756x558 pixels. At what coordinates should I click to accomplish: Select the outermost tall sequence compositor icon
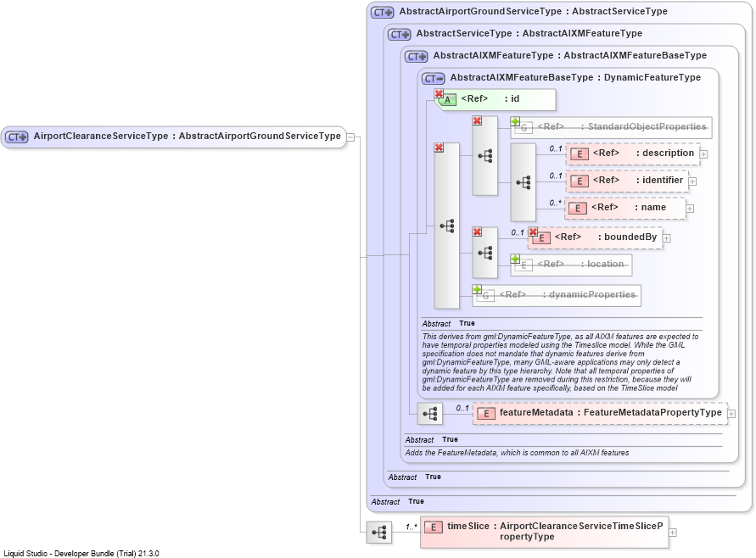[x=447, y=226]
